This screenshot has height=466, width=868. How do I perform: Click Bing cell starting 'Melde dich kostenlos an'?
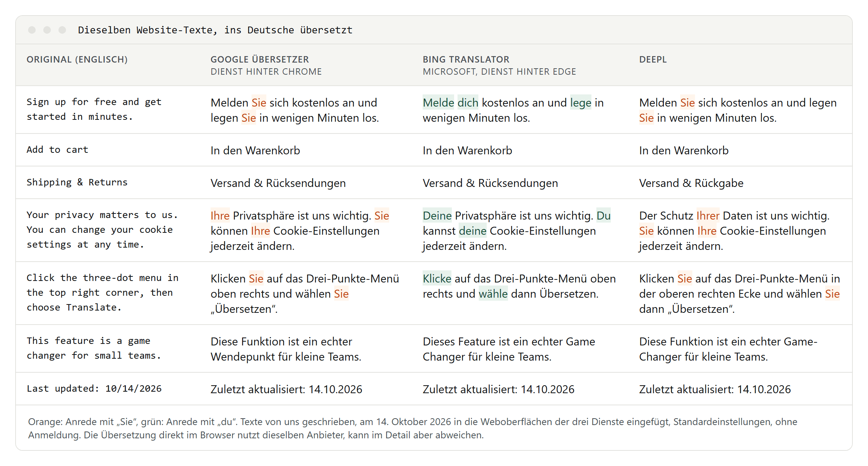pyautogui.click(x=513, y=110)
